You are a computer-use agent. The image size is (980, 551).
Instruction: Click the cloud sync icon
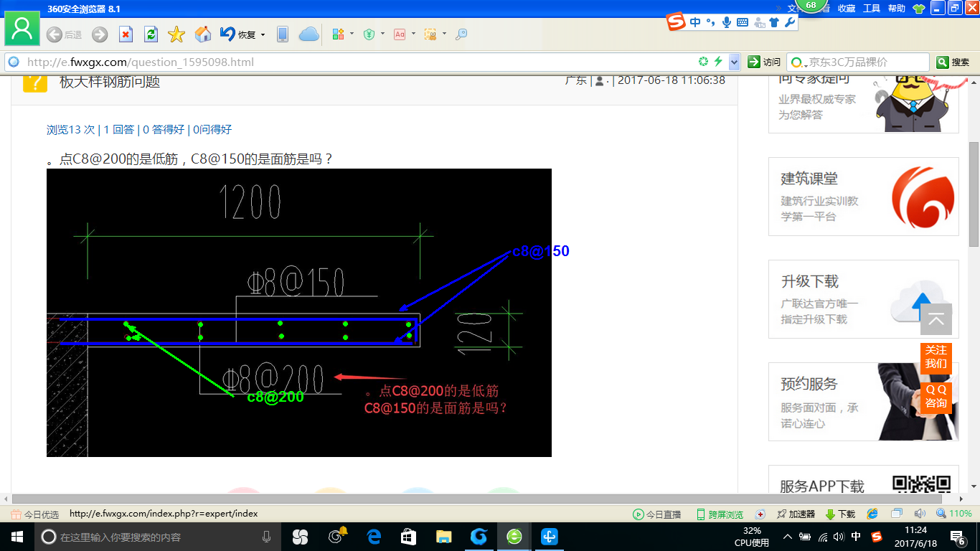[308, 34]
